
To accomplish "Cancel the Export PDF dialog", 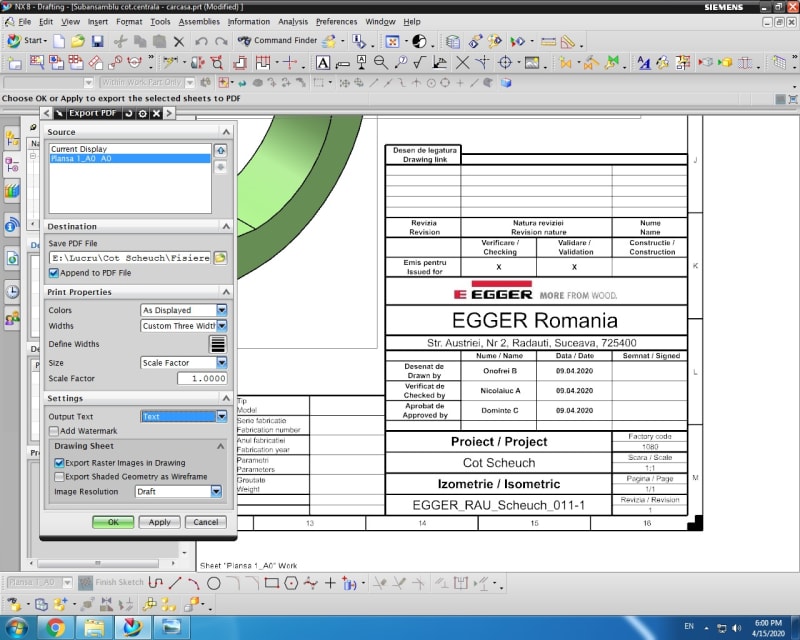I will pyautogui.click(x=206, y=522).
